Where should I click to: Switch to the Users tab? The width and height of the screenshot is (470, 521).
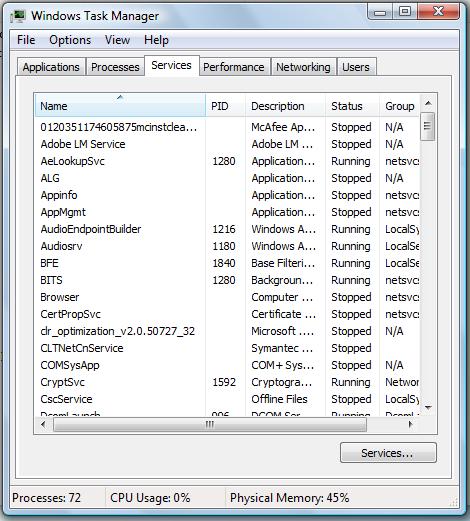pos(356,67)
